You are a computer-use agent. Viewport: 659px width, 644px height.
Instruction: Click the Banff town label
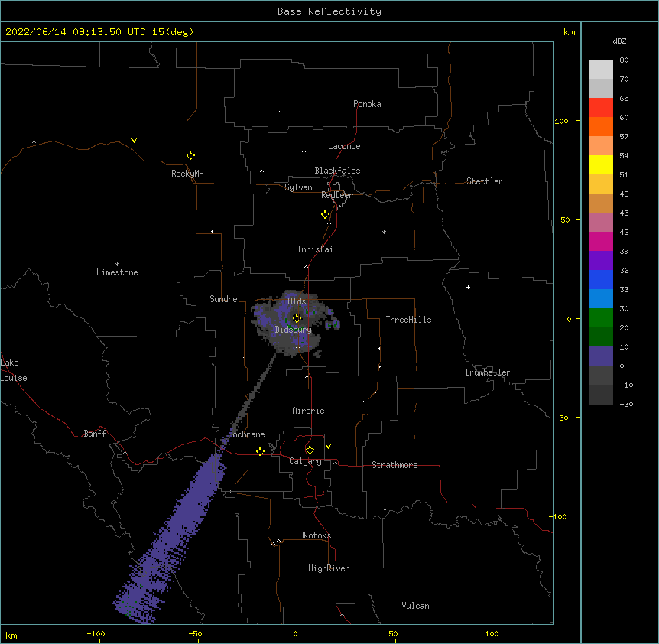(95, 434)
